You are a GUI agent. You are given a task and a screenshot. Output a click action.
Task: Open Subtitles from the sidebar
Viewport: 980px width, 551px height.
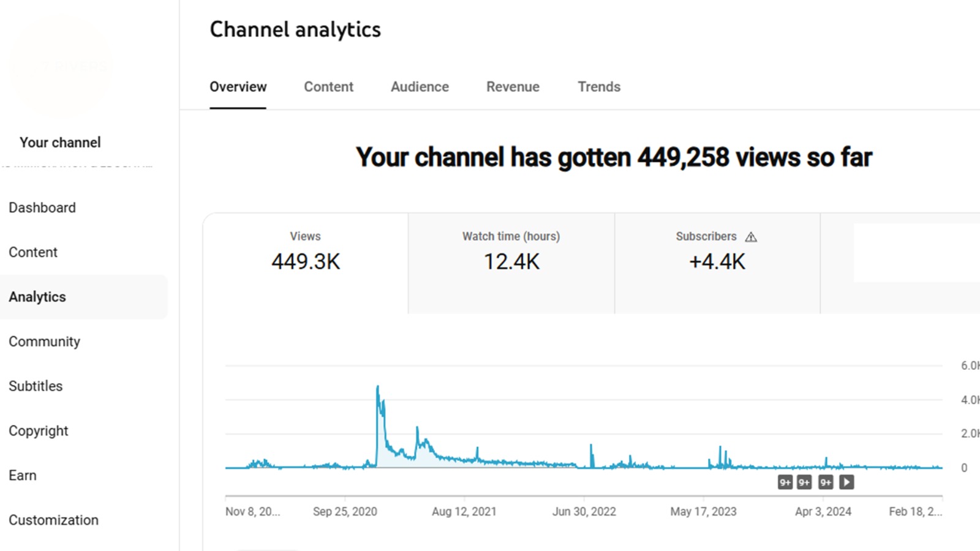[36, 386]
